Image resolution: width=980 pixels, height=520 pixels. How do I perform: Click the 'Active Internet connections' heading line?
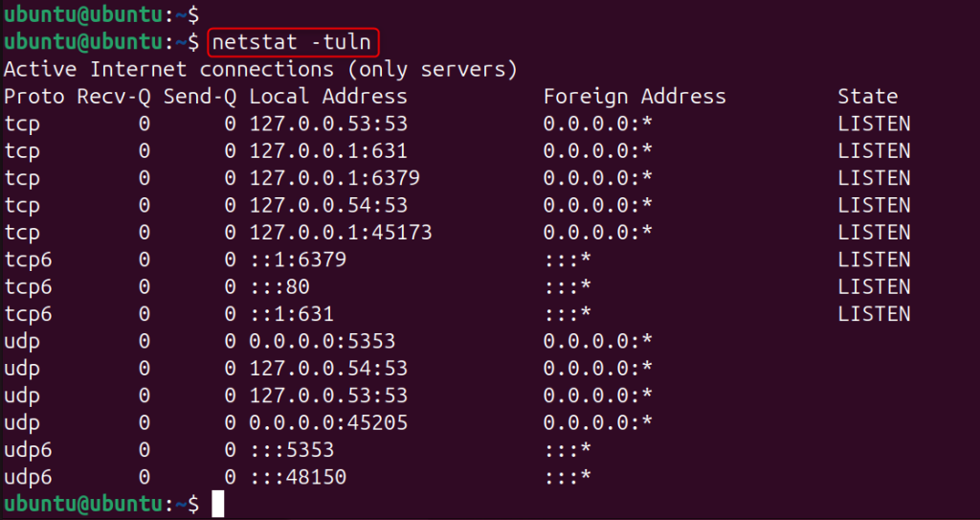click(260, 69)
